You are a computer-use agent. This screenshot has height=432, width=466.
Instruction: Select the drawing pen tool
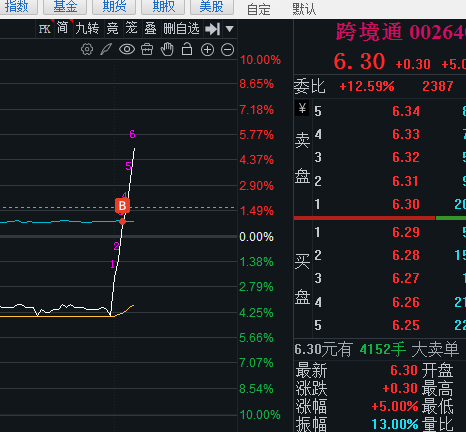106,50
